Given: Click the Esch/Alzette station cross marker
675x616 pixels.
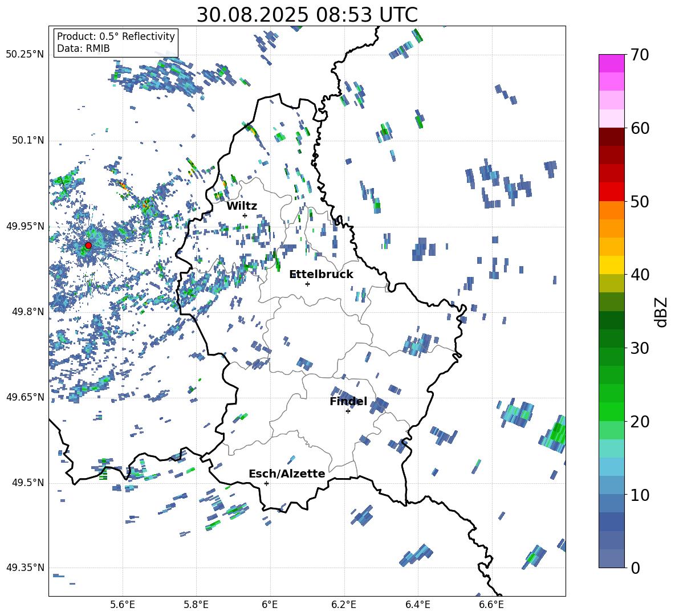Looking at the screenshot, I should pos(266,483).
